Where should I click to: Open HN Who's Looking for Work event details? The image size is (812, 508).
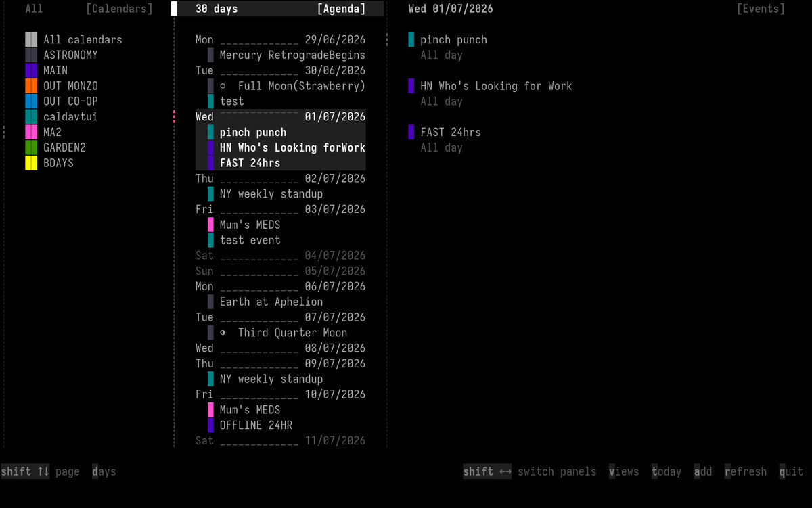click(496, 86)
